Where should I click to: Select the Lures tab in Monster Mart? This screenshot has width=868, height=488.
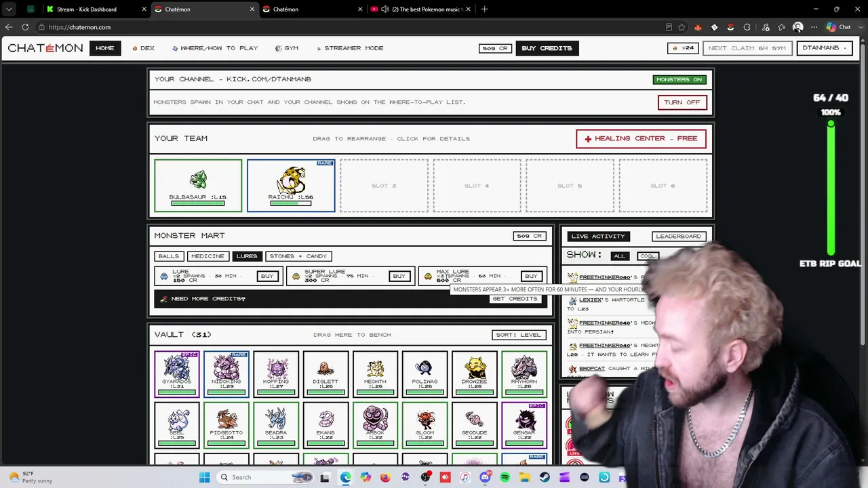pos(247,256)
